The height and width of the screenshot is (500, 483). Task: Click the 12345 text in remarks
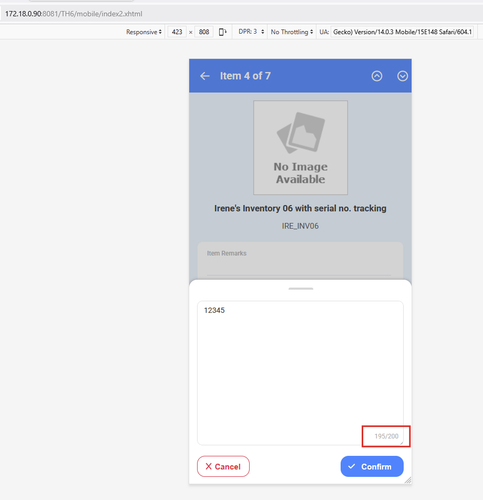(214, 310)
